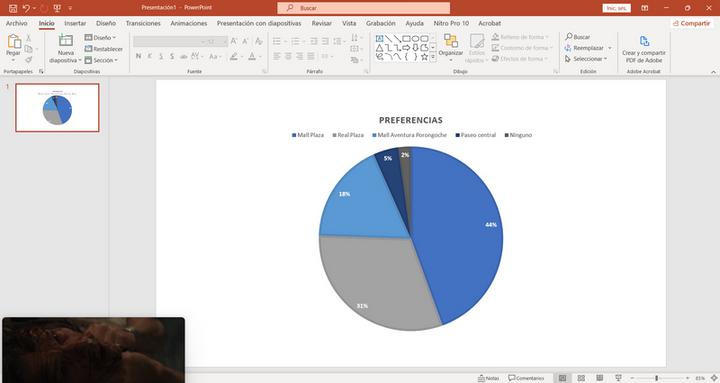The height and width of the screenshot is (383, 720).
Task: Click Crear y compartir PDF de Adobe
Action: tap(644, 49)
